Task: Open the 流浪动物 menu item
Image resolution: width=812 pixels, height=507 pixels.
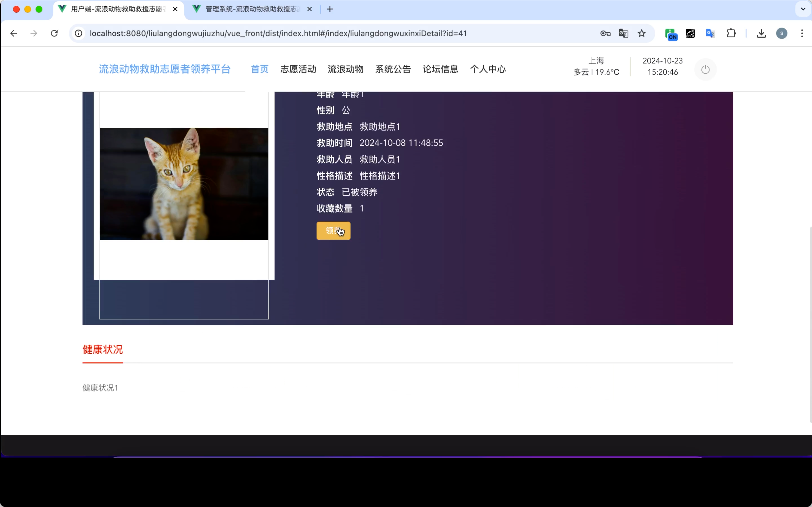Action: click(x=345, y=69)
